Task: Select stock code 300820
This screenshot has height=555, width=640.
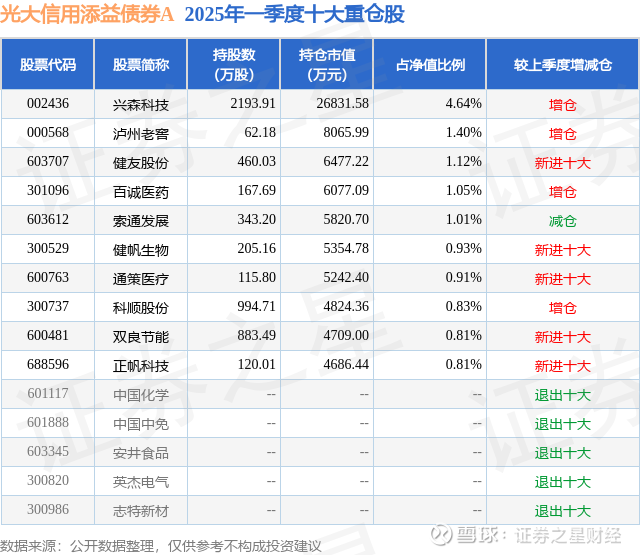Action: tap(48, 480)
